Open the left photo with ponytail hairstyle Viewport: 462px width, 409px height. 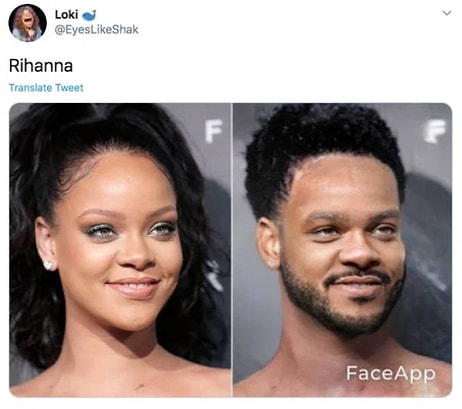pos(120,250)
